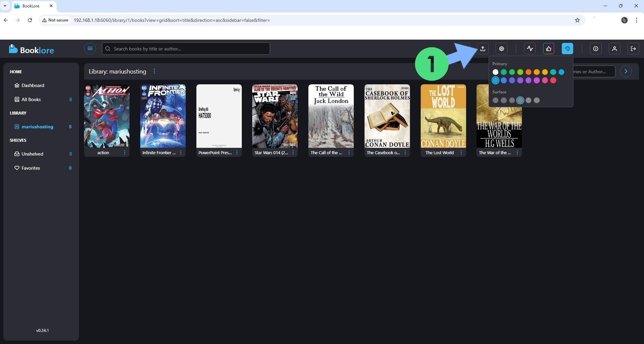This screenshot has height=344, width=644.
Task: Click the blue chevron next to series filter
Action: pyautogui.click(x=626, y=71)
